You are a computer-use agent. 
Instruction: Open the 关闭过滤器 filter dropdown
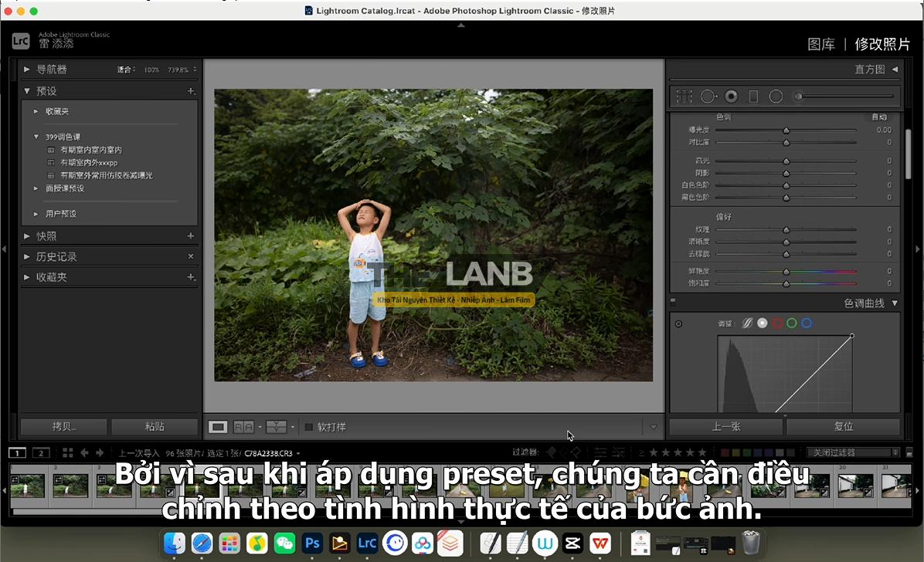[852, 452]
